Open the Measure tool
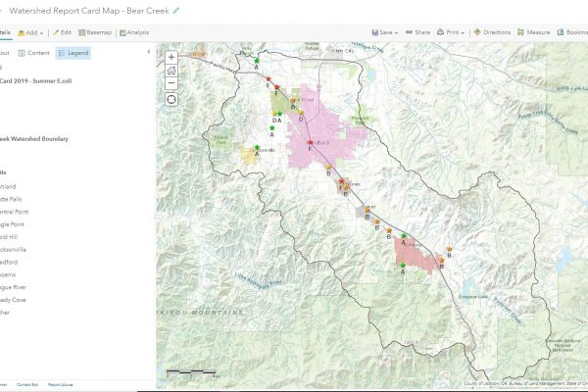 [x=533, y=32]
